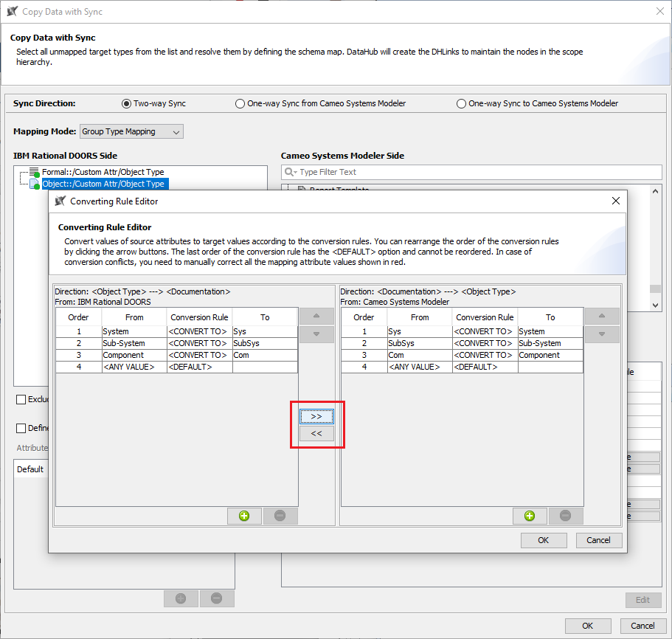Toggle the Define... checkbox behind the dialog

[21, 428]
